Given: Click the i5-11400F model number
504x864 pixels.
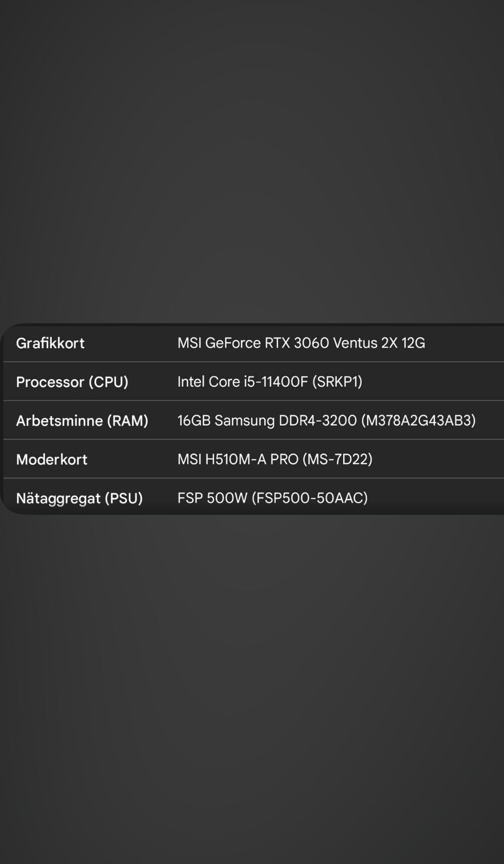Looking at the screenshot, I should [x=275, y=382].
